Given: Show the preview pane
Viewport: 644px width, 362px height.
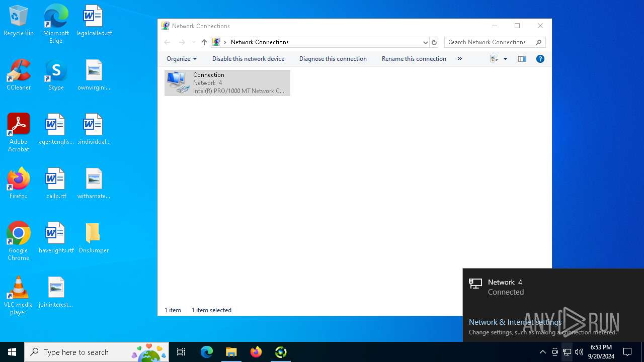Looking at the screenshot, I should 522,59.
